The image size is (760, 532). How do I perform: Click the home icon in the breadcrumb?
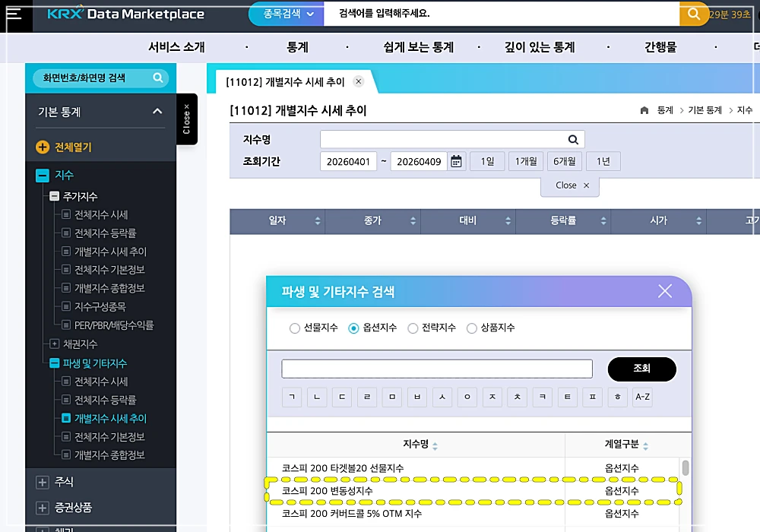pos(643,109)
